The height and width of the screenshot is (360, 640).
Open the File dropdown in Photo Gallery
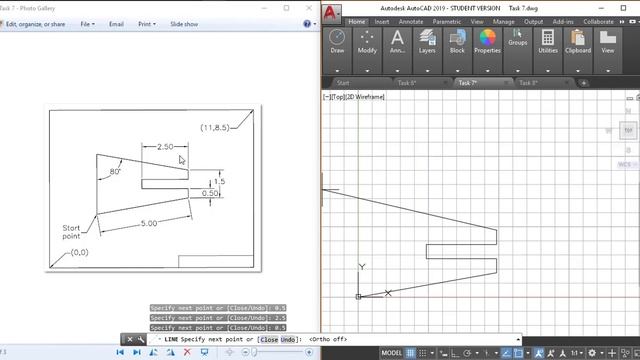87,24
